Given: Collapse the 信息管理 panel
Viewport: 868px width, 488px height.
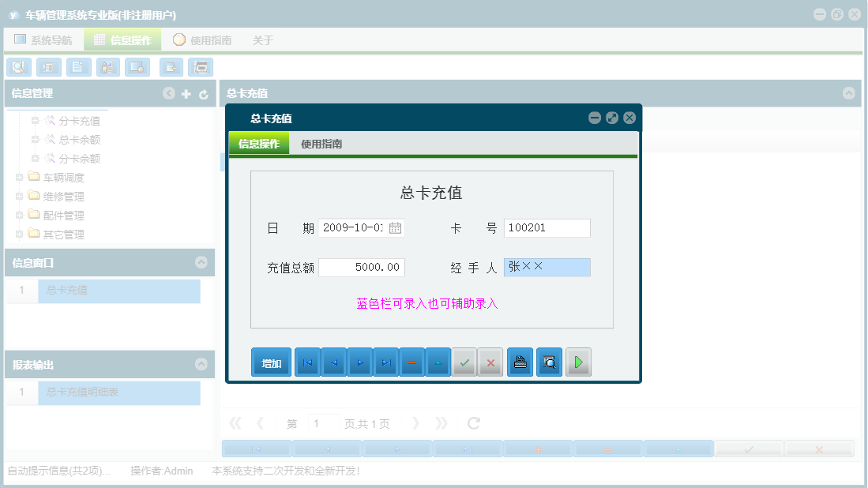Looking at the screenshot, I should 168,93.
